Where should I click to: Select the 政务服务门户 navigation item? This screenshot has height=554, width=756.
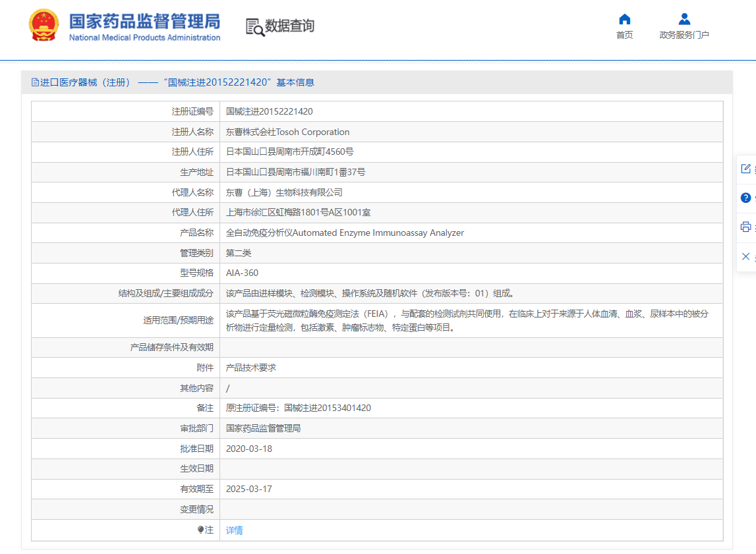click(684, 35)
